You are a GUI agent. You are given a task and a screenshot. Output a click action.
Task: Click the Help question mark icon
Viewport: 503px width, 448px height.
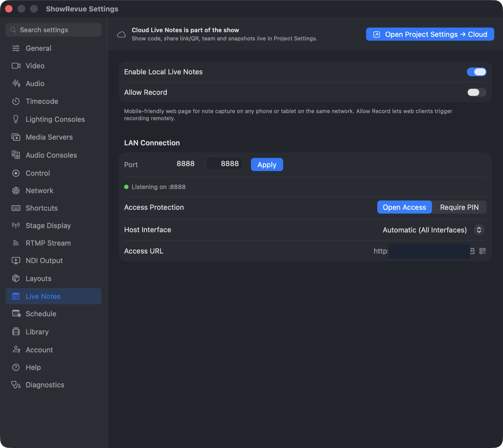(x=16, y=367)
